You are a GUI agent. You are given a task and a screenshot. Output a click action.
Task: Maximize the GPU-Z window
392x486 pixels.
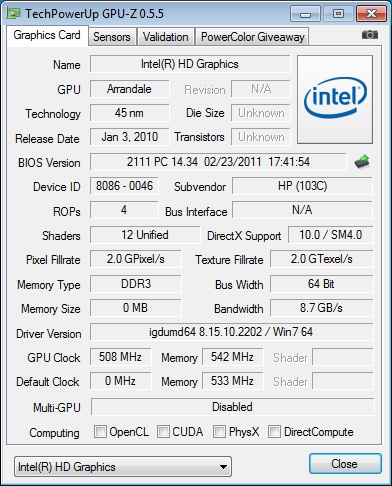click(338, 14)
